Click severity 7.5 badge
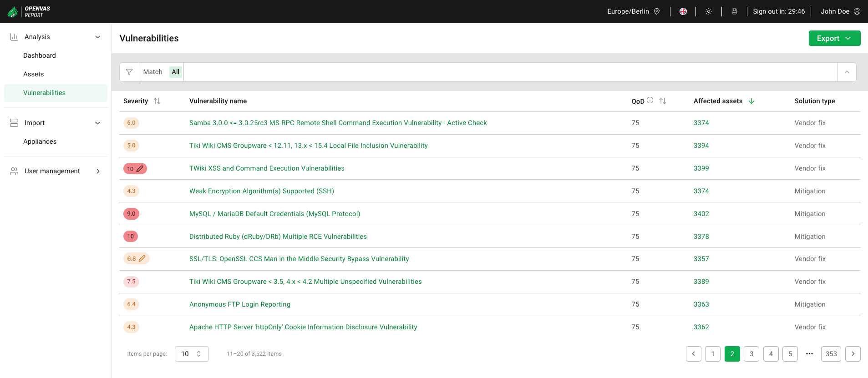Image resolution: width=868 pixels, height=378 pixels. click(x=131, y=282)
